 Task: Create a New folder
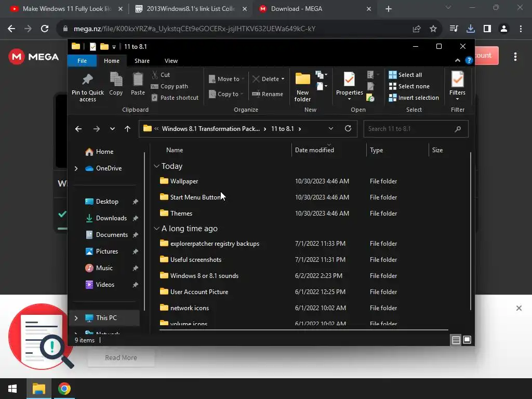[302, 87]
